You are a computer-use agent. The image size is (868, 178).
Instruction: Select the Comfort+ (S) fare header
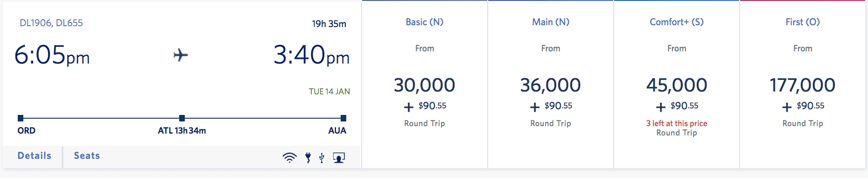[x=677, y=22]
